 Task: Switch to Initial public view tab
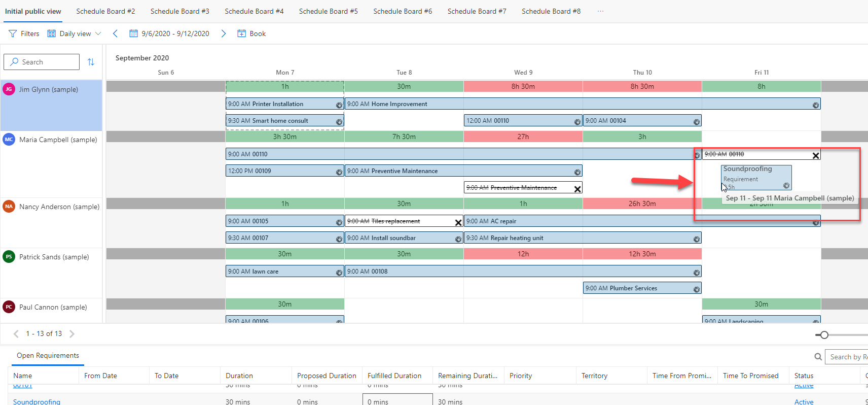[x=33, y=11]
